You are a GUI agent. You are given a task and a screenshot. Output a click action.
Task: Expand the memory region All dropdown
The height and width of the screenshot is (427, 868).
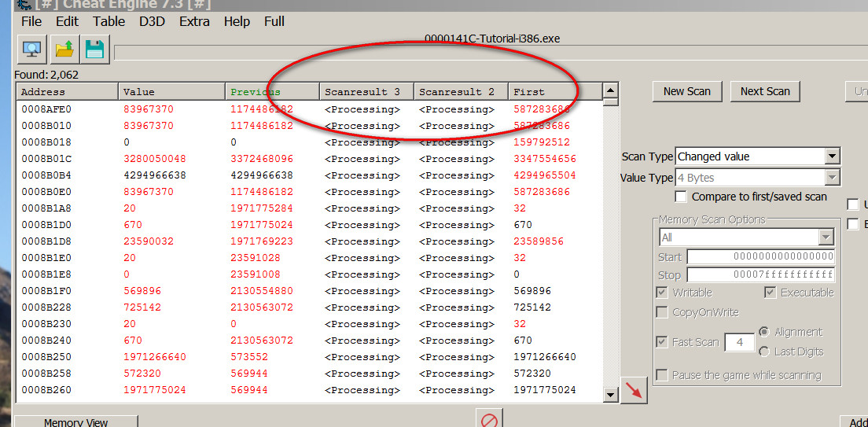pyautogui.click(x=826, y=237)
